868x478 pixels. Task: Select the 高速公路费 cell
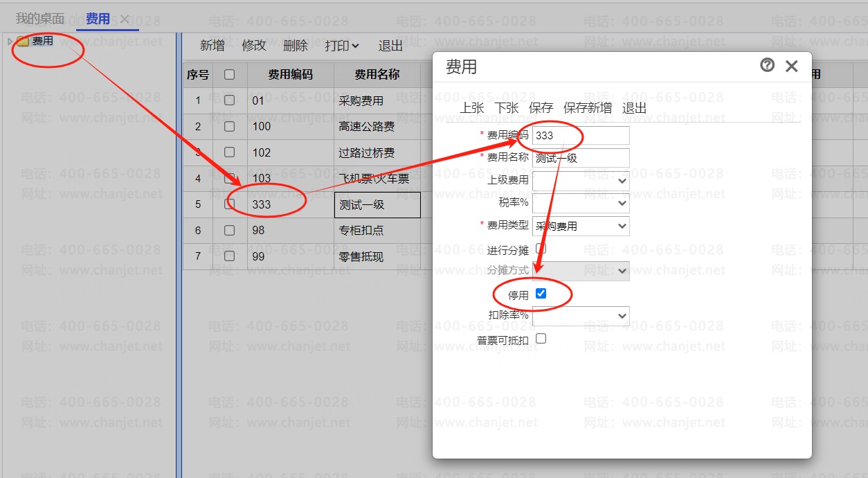(377, 127)
